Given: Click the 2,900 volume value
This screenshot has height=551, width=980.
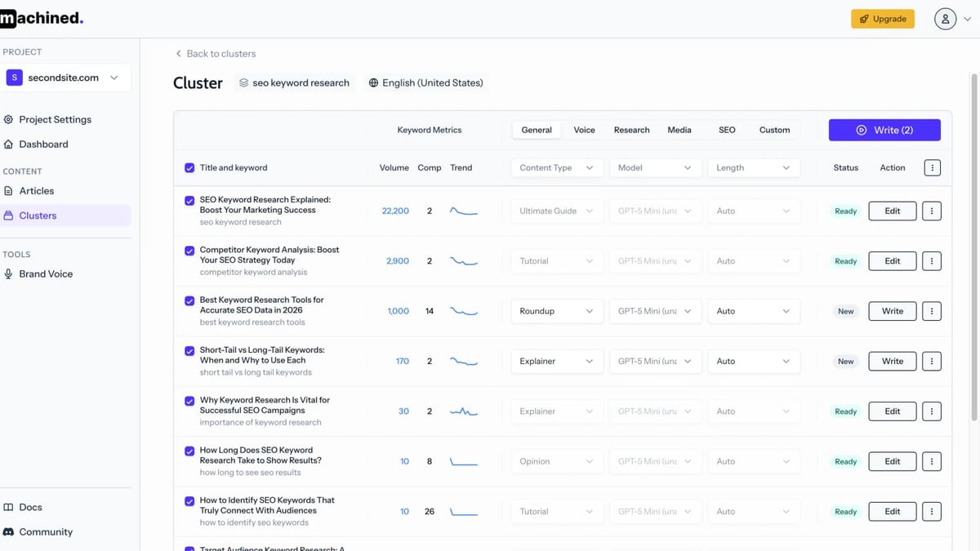Looking at the screenshot, I should click(x=398, y=261).
